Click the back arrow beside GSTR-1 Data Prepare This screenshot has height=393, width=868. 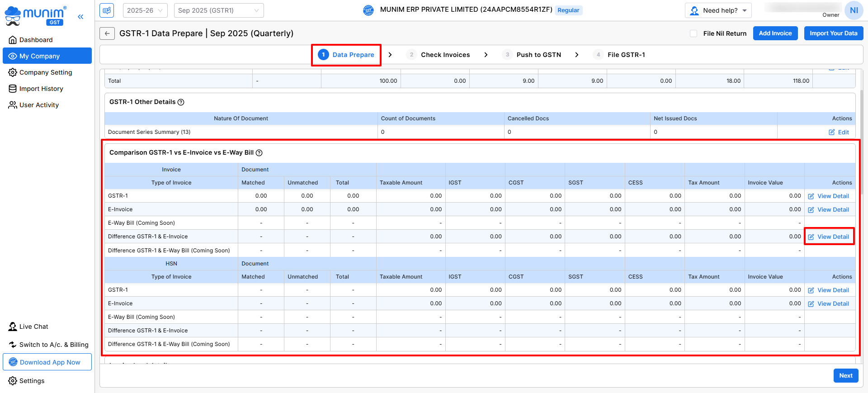coord(107,33)
